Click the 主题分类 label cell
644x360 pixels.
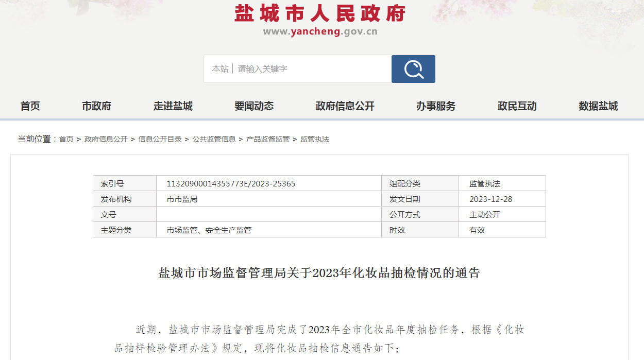[x=125, y=230]
